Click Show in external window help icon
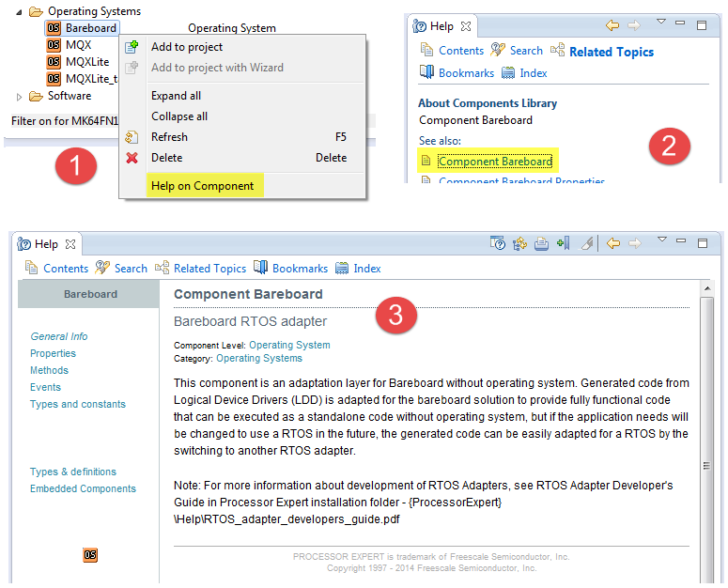Image resolution: width=728 pixels, height=588 pixels. [498, 242]
